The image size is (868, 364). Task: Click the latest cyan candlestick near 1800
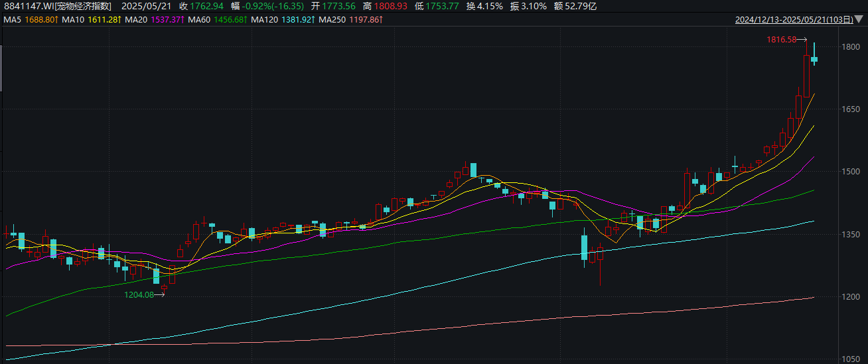click(814, 60)
